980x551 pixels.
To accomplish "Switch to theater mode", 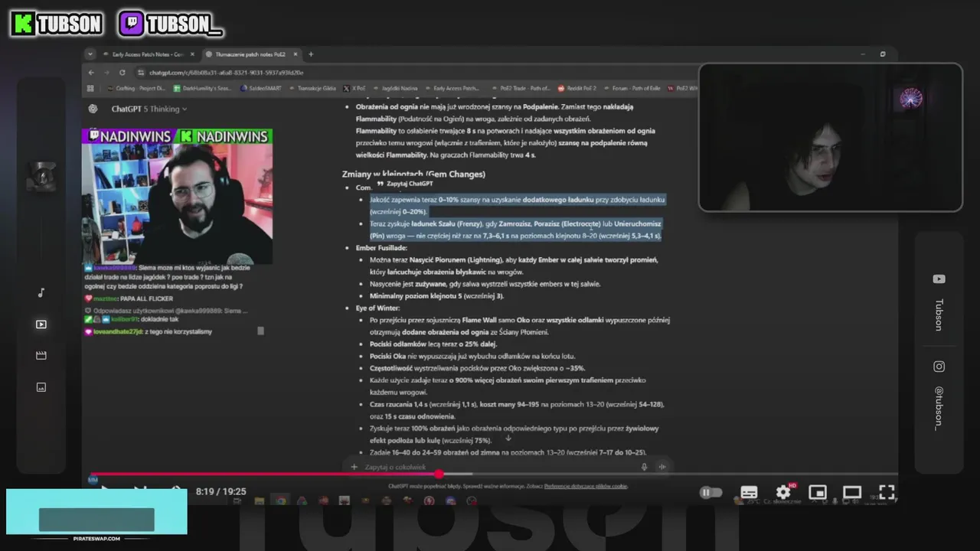I will pos(852,492).
